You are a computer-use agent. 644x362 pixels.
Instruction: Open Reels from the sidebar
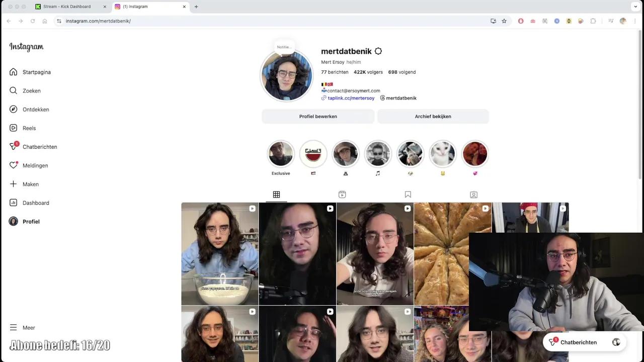point(23,128)
